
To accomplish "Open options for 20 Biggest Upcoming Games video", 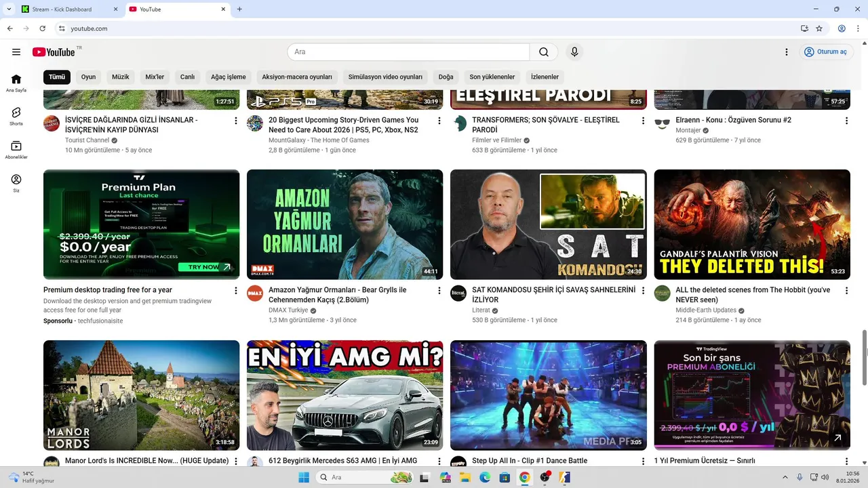I will pos(439,121).
